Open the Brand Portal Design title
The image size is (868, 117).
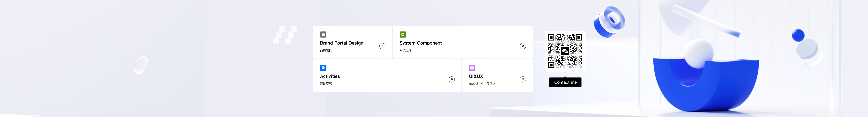(x=341, y=43)
